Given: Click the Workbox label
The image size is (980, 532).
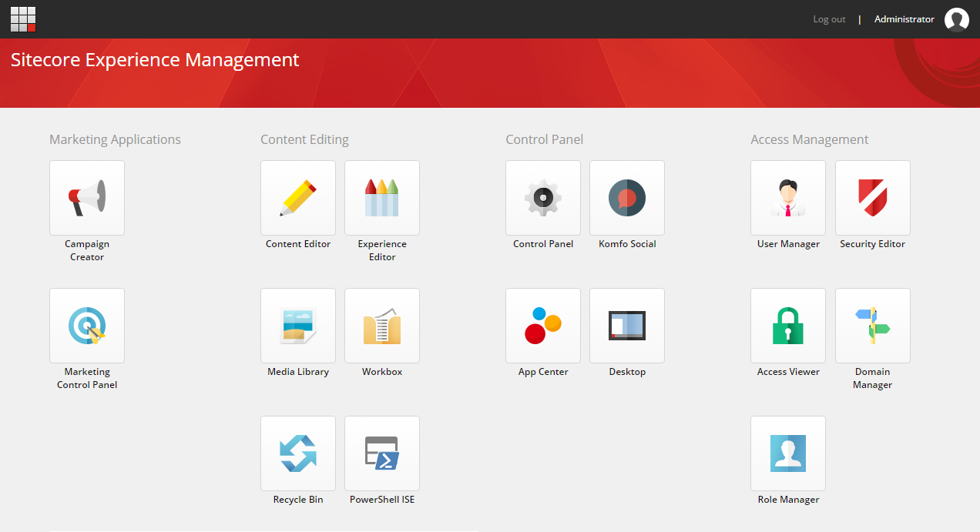Looking at the screenshot, I should pos(382,372).
